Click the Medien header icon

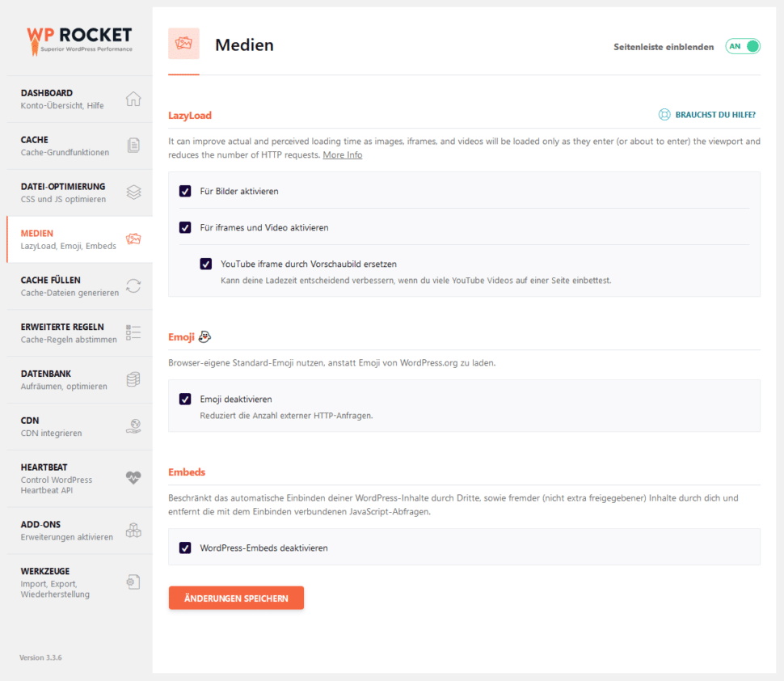pos(183,44)
